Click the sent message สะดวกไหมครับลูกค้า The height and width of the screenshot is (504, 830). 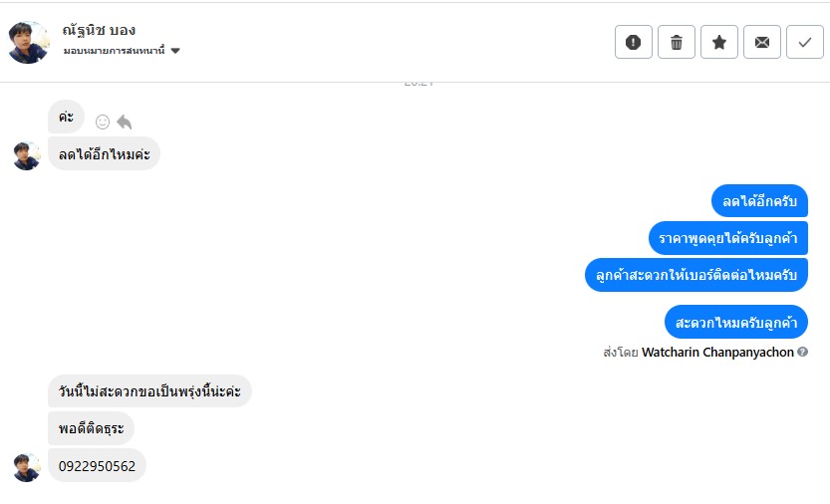pyautogui.click(x=735, y=322)
